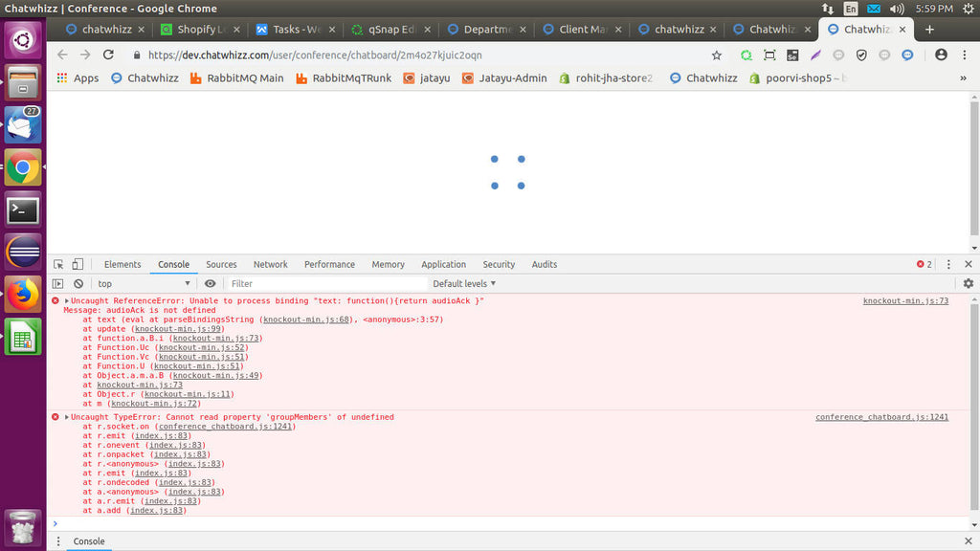Switch to the Network tab
The image size is (980, 551).
270,265
